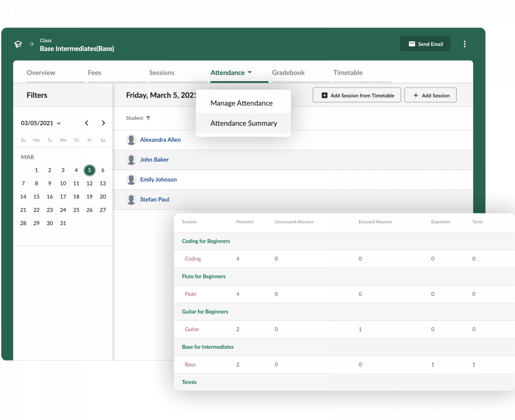Select Attendance Summary from the menu

(243, 123)
